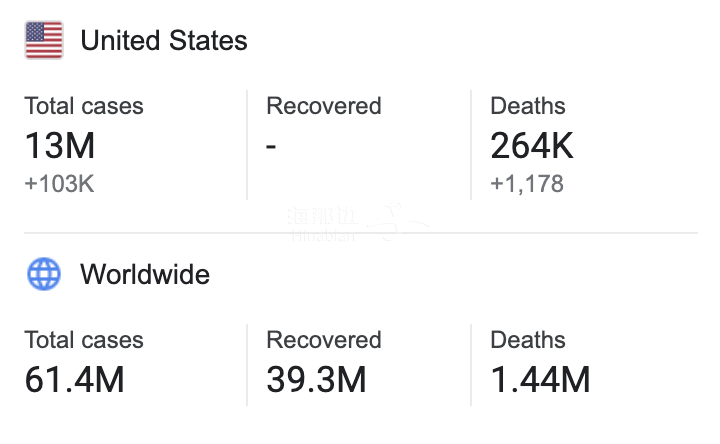Screen dimensions: 720x444
Task: Click the divider line above Worldwide
Action: pyautogui.click(x=360, y=234)
